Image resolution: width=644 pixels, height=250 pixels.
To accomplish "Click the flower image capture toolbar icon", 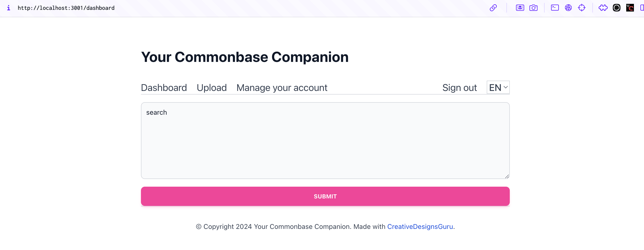I will [520, 8].
